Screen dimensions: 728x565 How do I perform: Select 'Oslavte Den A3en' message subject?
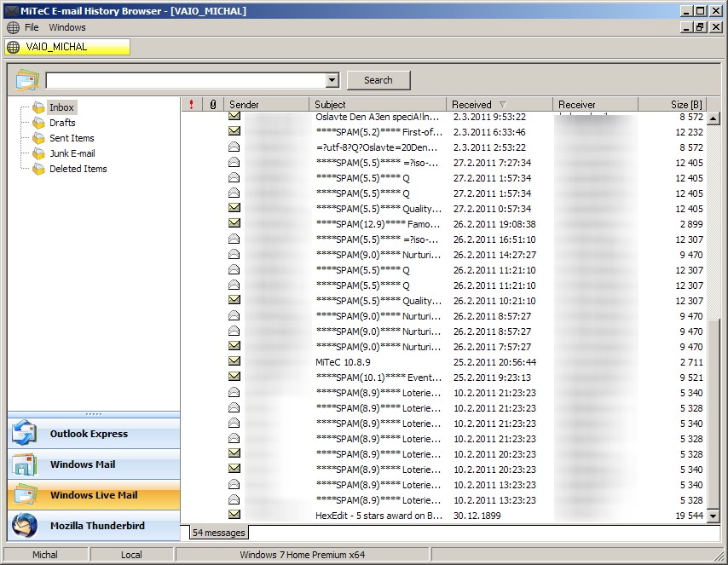[377, 117]
